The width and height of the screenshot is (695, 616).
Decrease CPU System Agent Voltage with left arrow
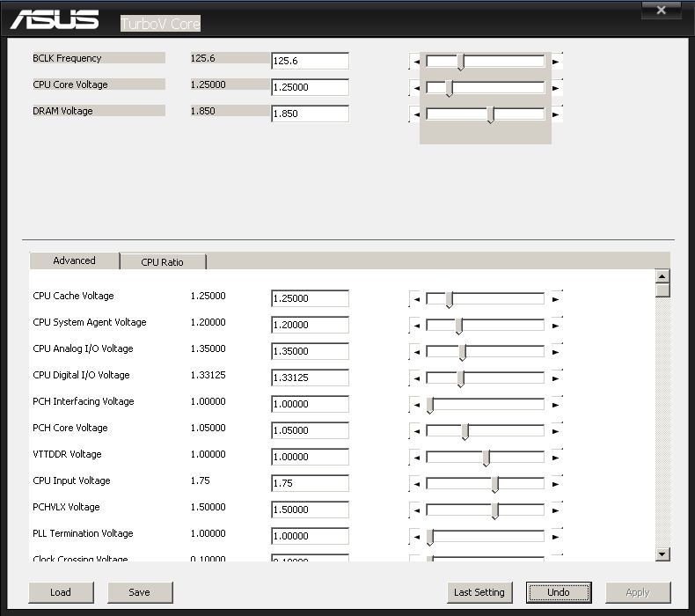pyautogui.click(x=416, y=326)
